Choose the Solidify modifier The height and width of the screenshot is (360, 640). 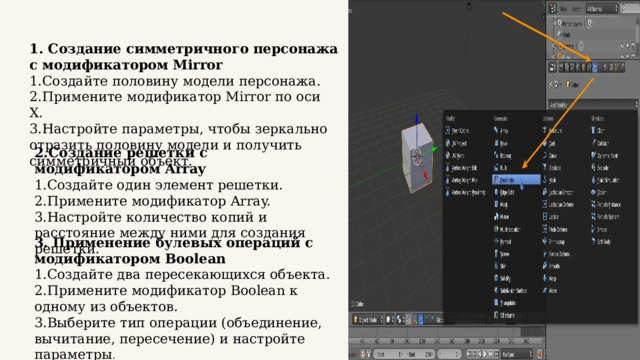pyautogui.click(x=503, y=278)
